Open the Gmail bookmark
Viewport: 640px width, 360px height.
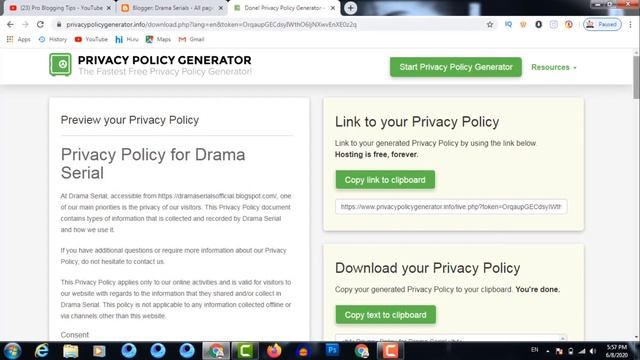(x=191, y=39)
